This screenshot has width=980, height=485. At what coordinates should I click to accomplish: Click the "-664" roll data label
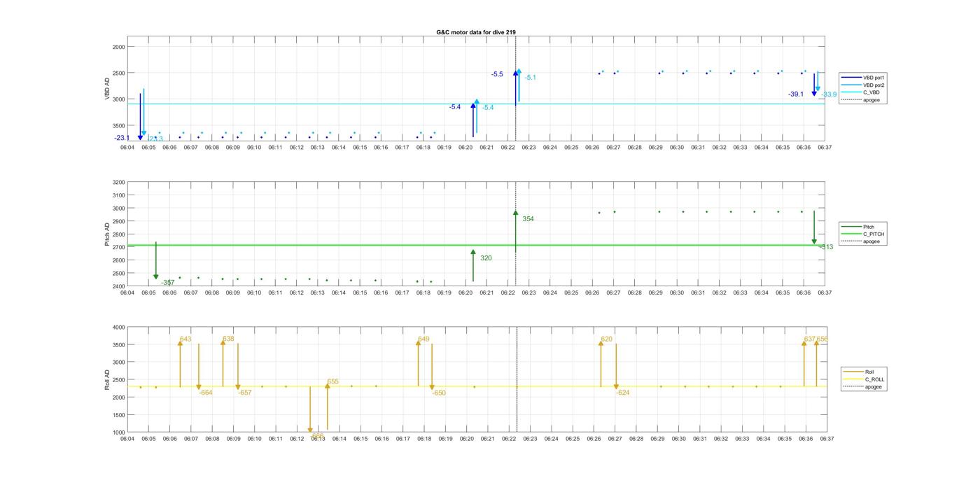coord(206,393)
